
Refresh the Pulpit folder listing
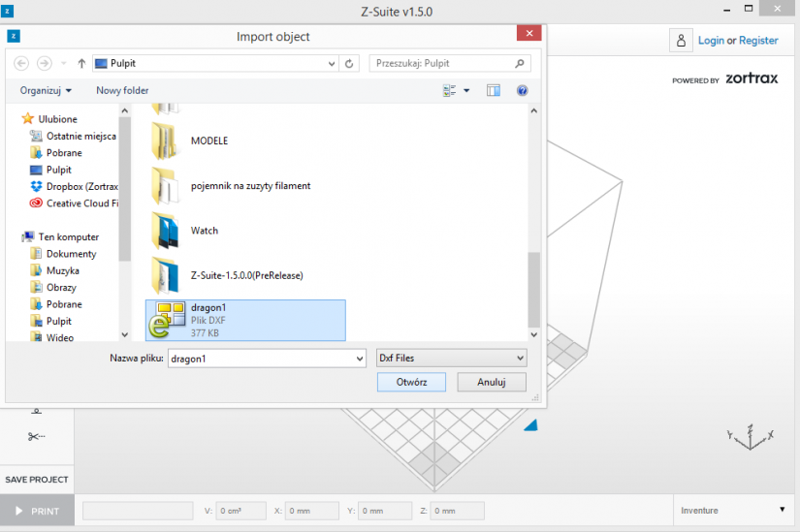pos(349,63)
